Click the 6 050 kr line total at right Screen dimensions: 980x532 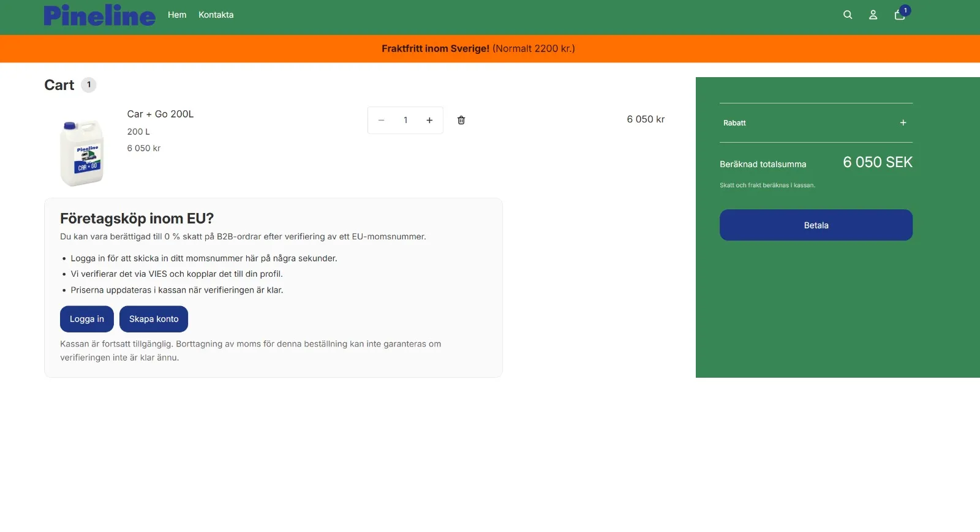tap(646, 119)
